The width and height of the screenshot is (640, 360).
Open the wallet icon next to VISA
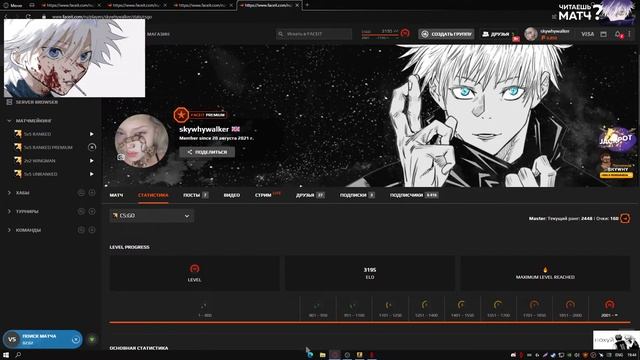(x=603, y=34)
